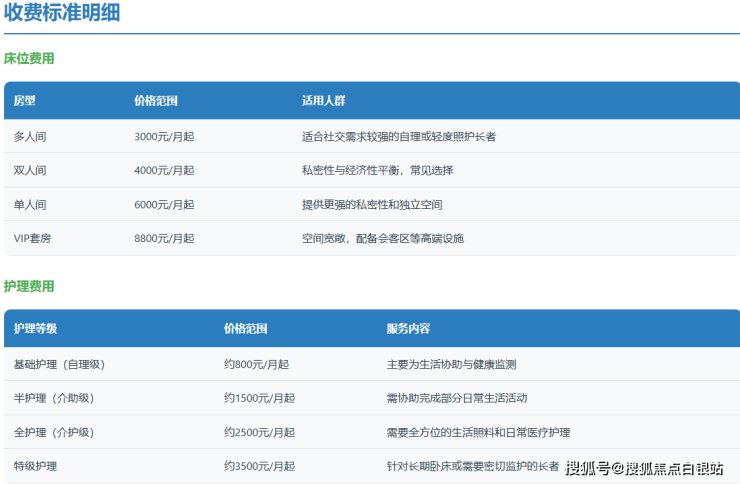Click the 约1500元/月起 price cell

point(259,398)
